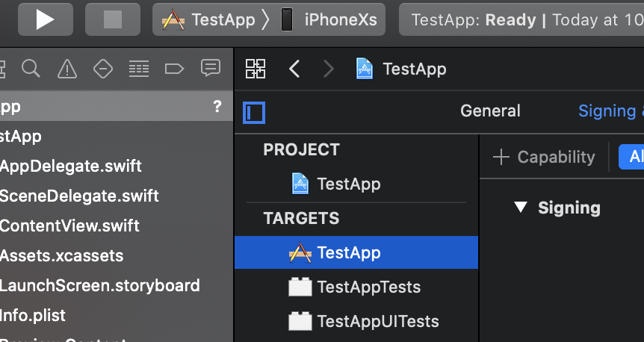Collapse the Signing section disclosure triangle

tap(521, 208)
